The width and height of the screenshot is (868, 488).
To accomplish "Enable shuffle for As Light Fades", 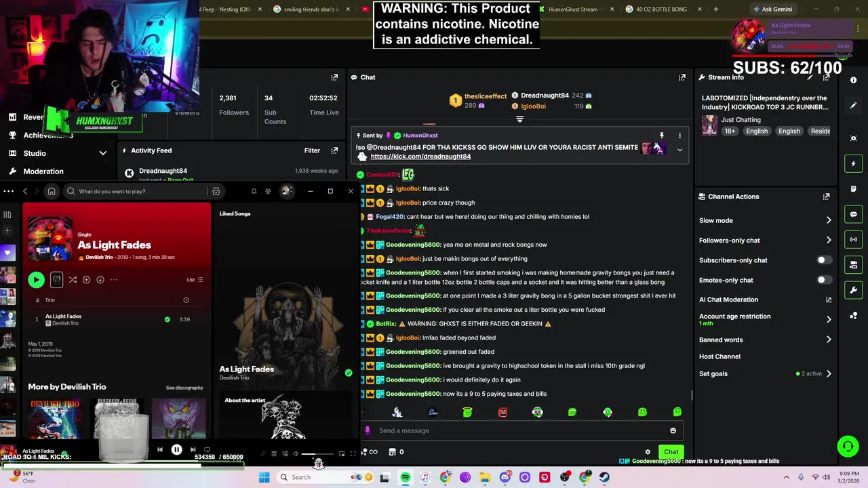I will point(73,279).
